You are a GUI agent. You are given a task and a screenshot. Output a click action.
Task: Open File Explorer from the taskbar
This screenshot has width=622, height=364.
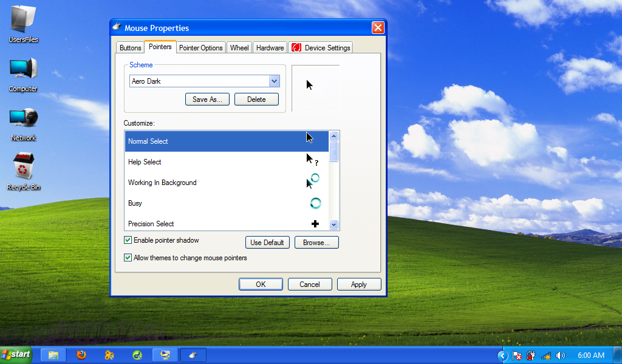53,355
